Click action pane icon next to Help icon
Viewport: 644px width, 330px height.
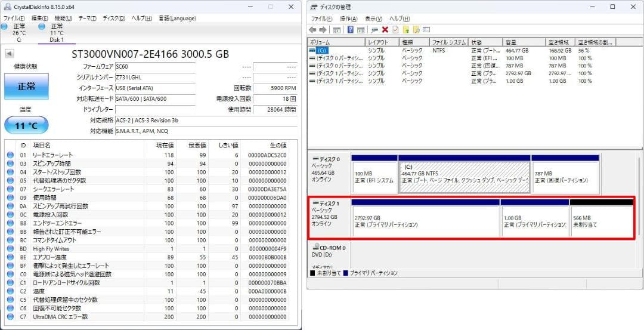(x=361, y=30)
